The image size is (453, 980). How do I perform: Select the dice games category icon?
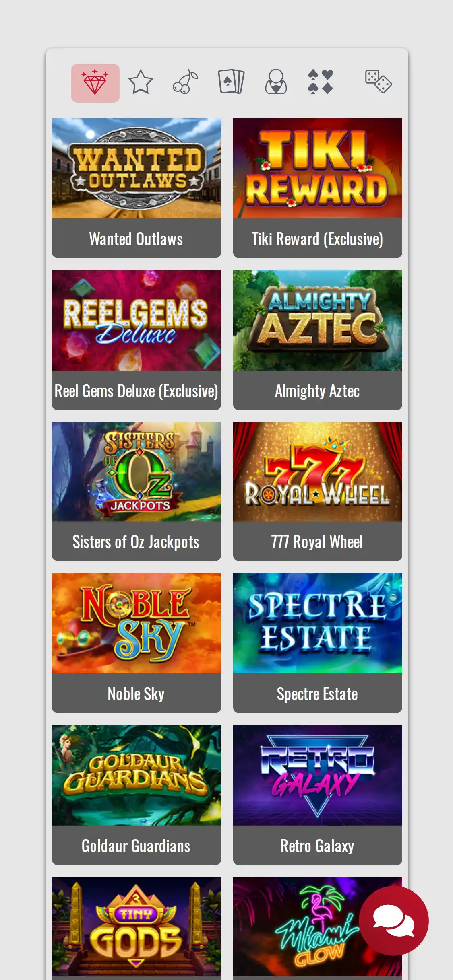378,82
